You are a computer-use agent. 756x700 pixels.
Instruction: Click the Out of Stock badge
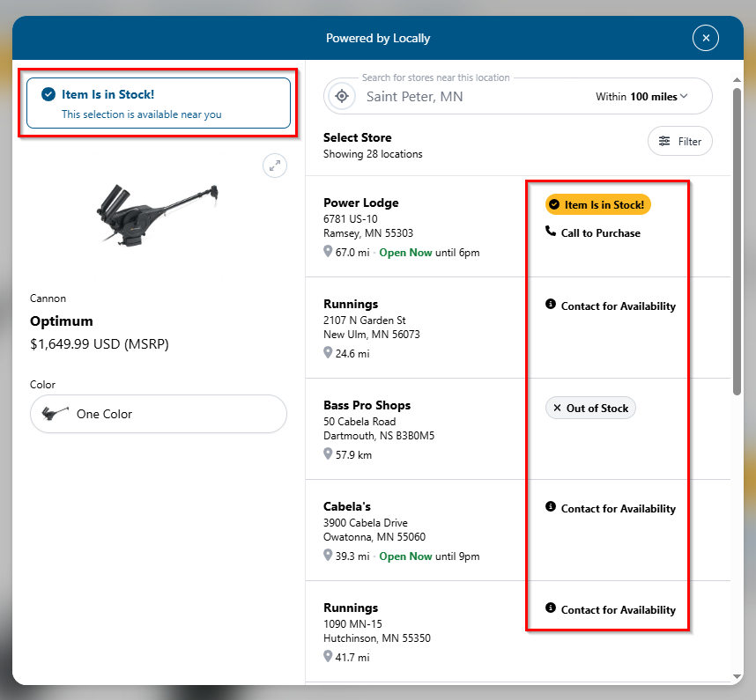tap(590, 408)
